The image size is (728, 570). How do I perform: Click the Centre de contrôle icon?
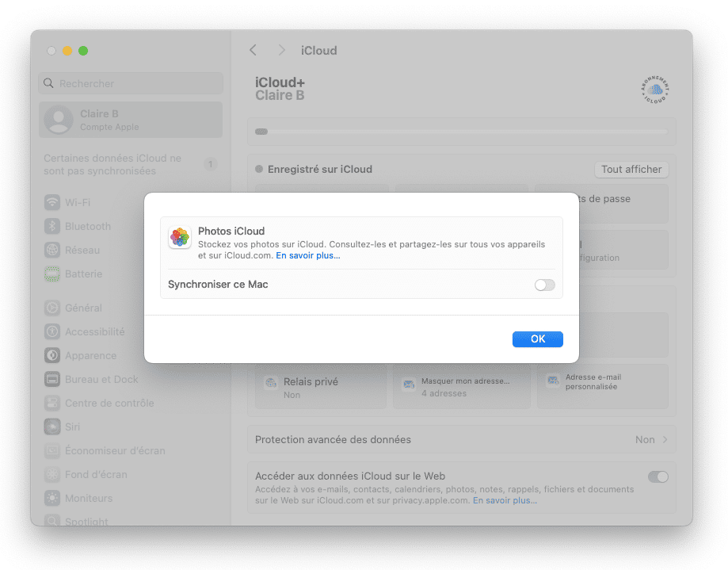click(52, 404)
